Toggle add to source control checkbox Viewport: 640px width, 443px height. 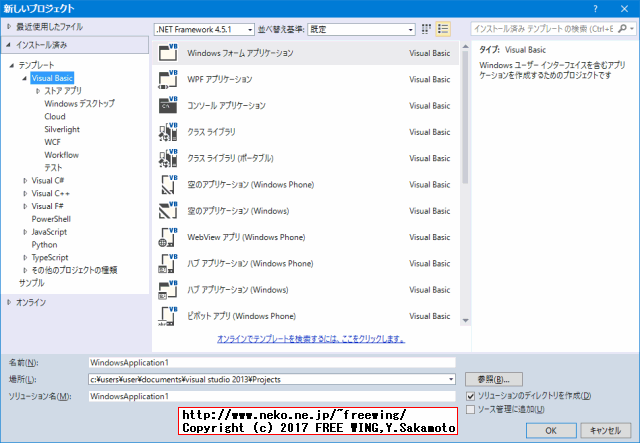pos(470,409)
